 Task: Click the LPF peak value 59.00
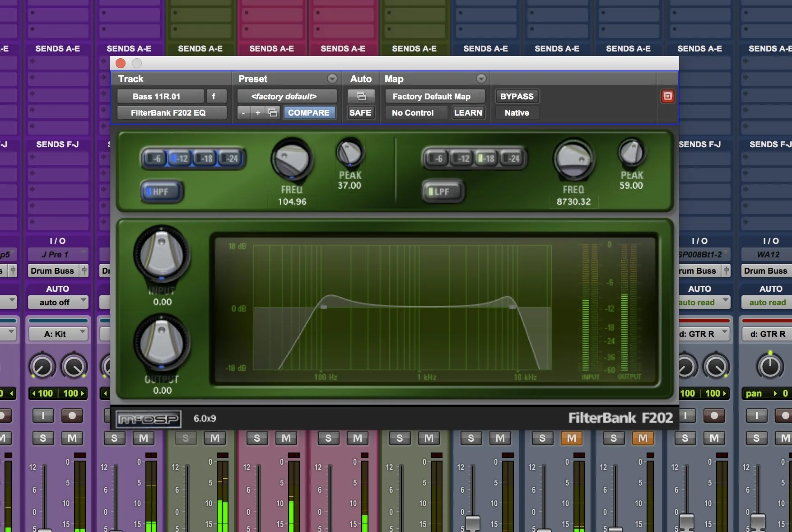631,185
